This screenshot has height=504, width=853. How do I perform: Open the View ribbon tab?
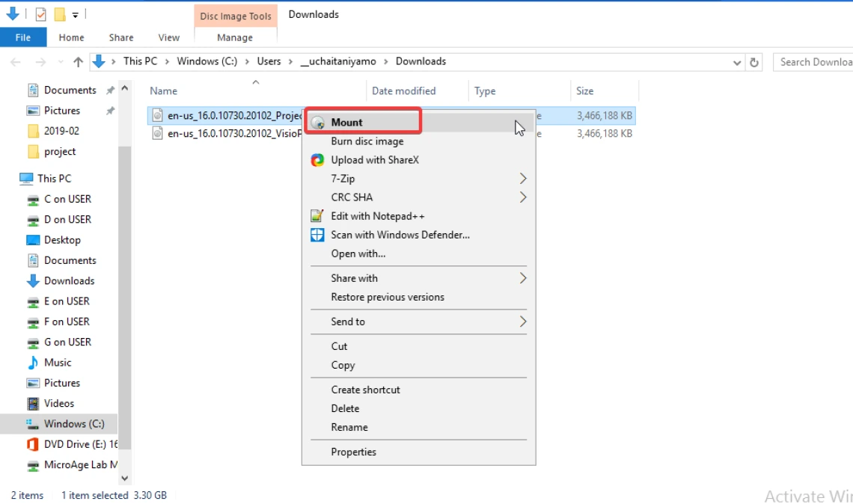point(168,37)
